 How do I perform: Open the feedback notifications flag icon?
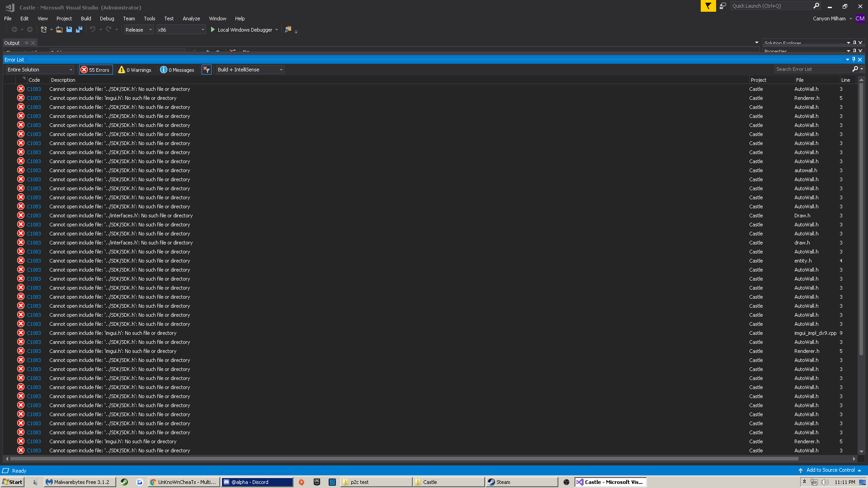(x=708, y=6)
